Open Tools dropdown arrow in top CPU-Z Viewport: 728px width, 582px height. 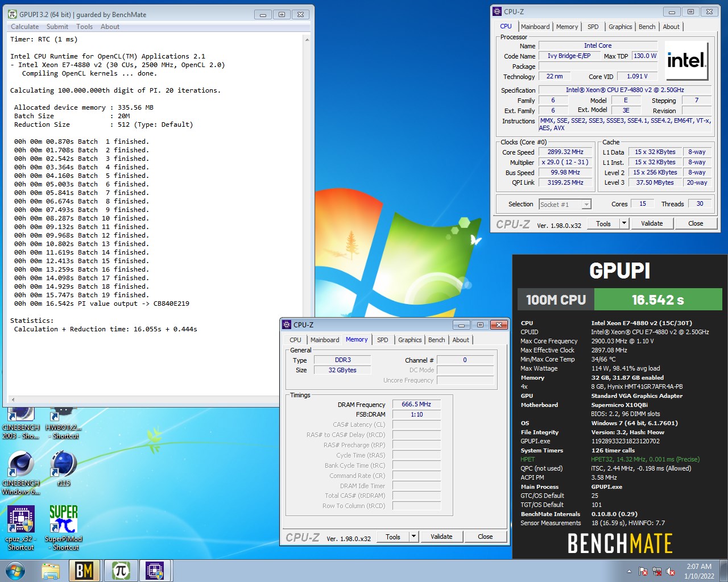click(624, 224)
